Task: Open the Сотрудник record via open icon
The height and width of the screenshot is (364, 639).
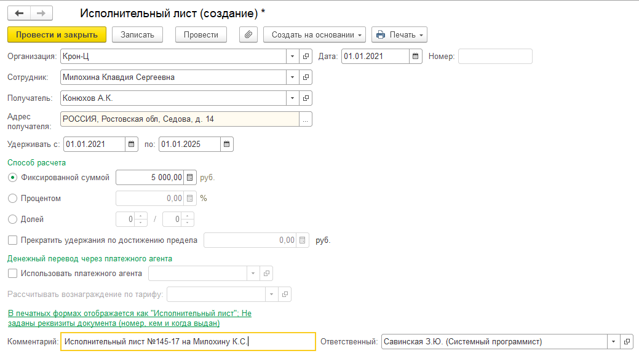Action: [x=306, y=77]
